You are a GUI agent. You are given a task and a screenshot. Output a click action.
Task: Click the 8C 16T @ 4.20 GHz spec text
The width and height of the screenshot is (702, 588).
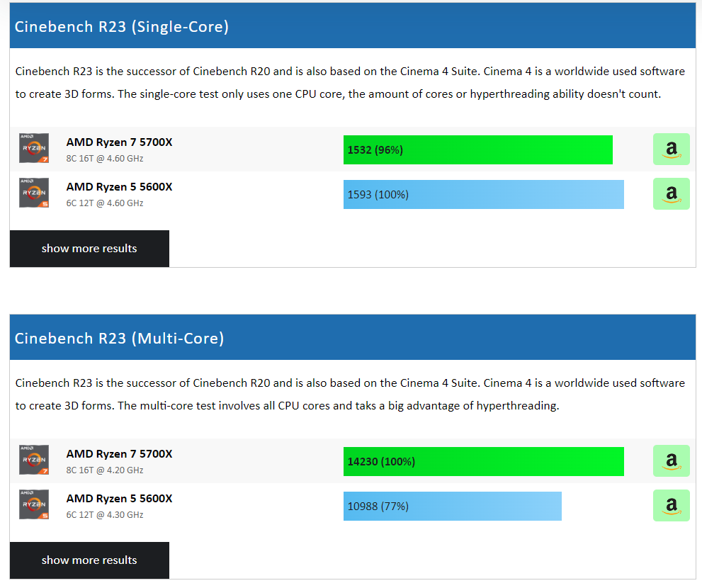(105, 470)
